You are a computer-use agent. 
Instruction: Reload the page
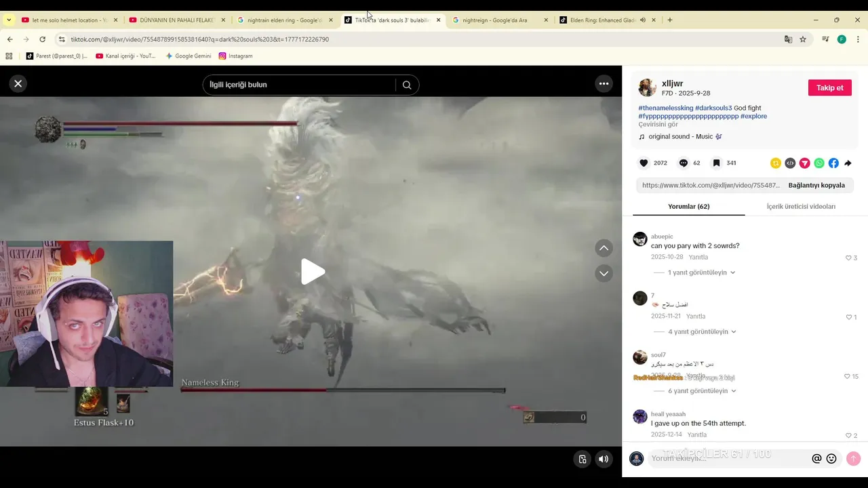[x=42, y=39]
